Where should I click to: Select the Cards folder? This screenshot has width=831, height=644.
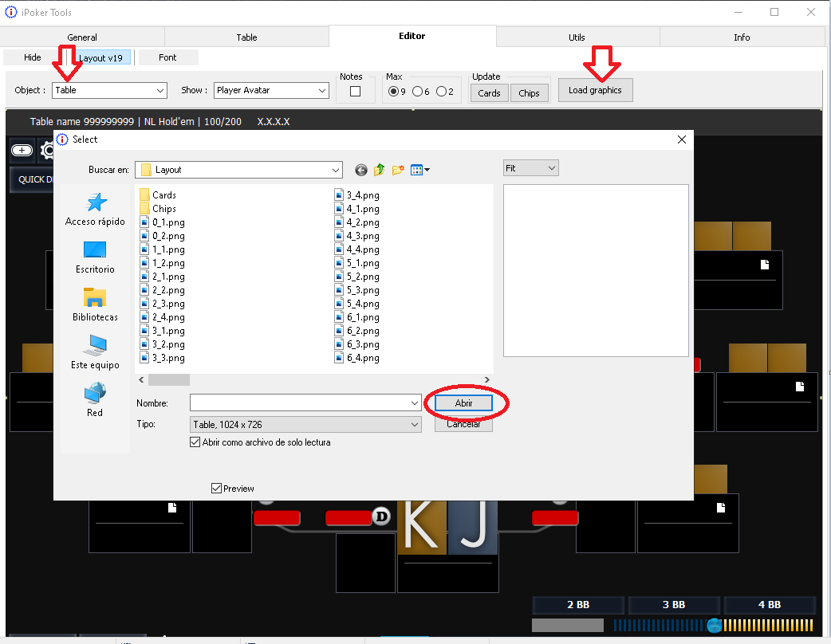pos(158,195)
